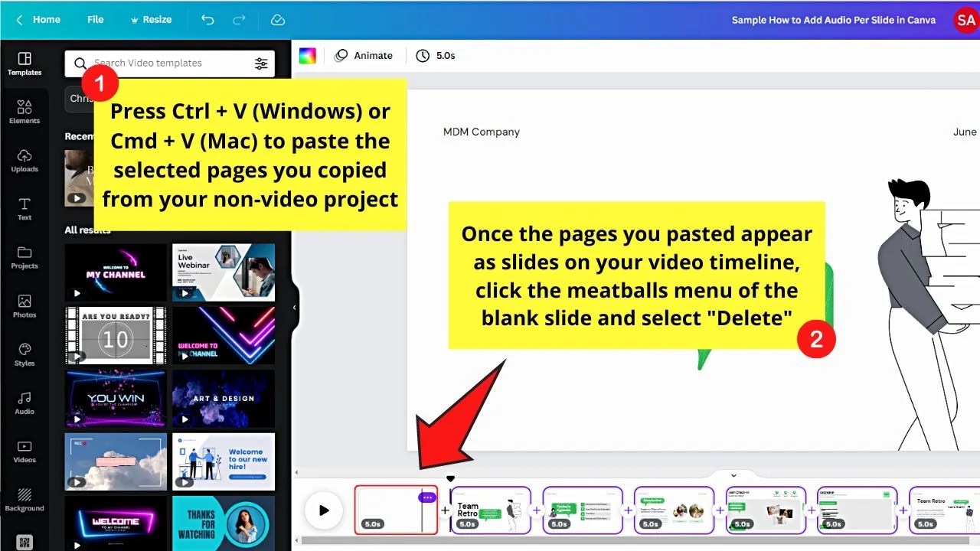Open the 5.0s duration setting

tap(436, 55)
